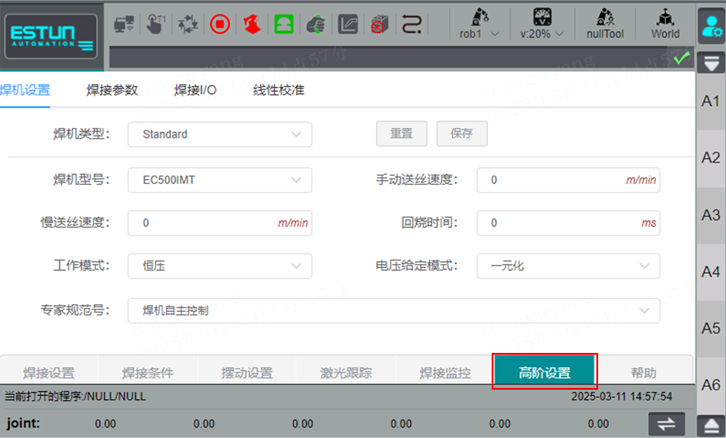Open the 焊接监控 bottom tab
Screen dimensions: 726x438
[x=445, y=372]
